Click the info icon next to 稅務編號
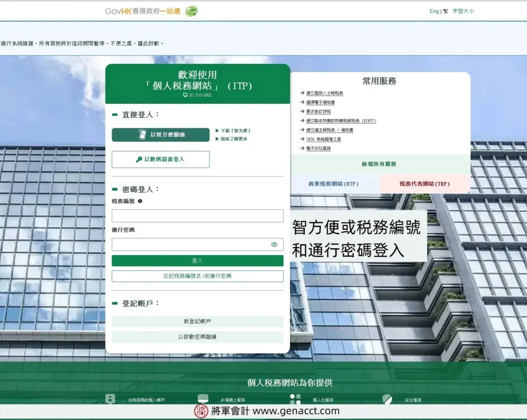Screen dimensions: 527x420 coord(140,201)
